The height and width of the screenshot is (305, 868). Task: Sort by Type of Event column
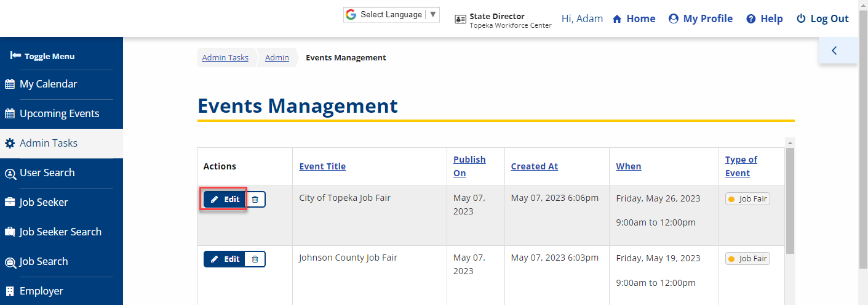[x=741, y=166]
